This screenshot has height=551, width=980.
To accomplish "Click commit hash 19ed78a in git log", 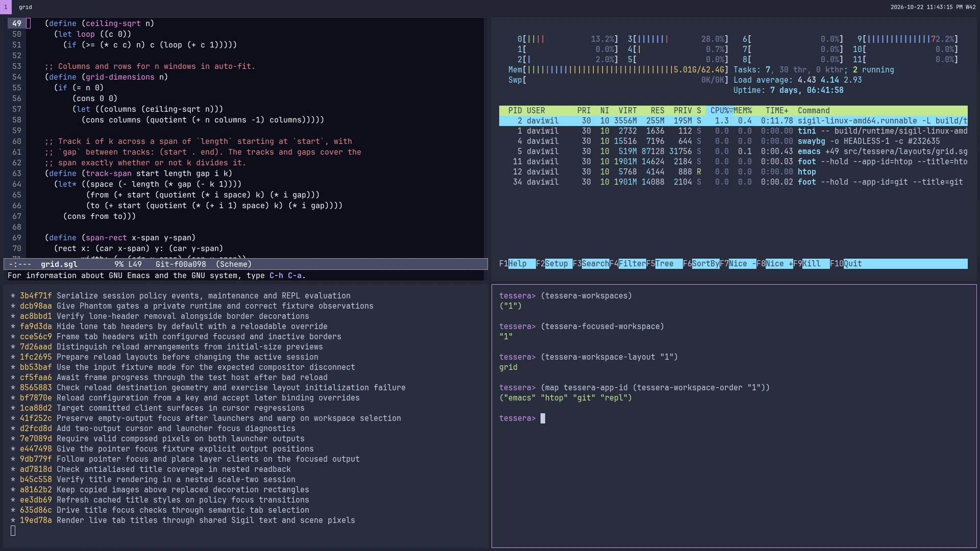I will [x=36, y=520].
